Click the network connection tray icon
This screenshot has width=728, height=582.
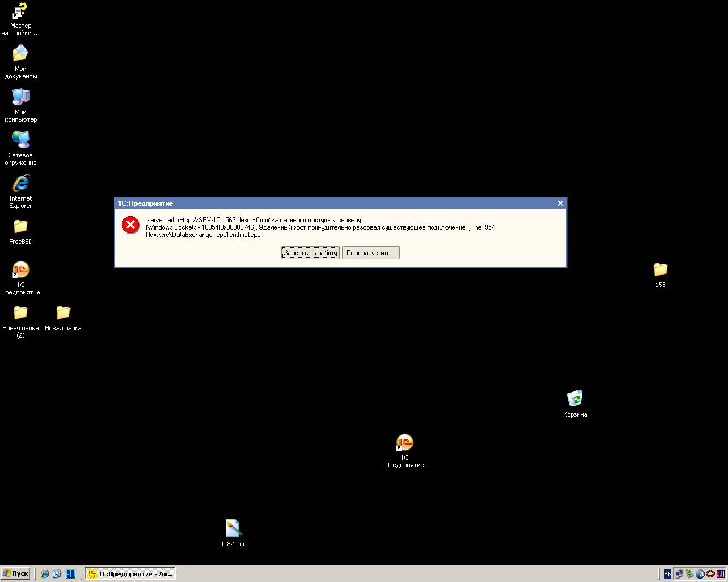(x=679, y=574)
